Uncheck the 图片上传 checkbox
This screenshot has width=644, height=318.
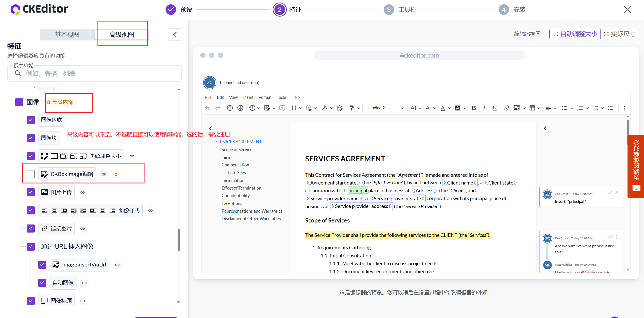click(31, 192)
